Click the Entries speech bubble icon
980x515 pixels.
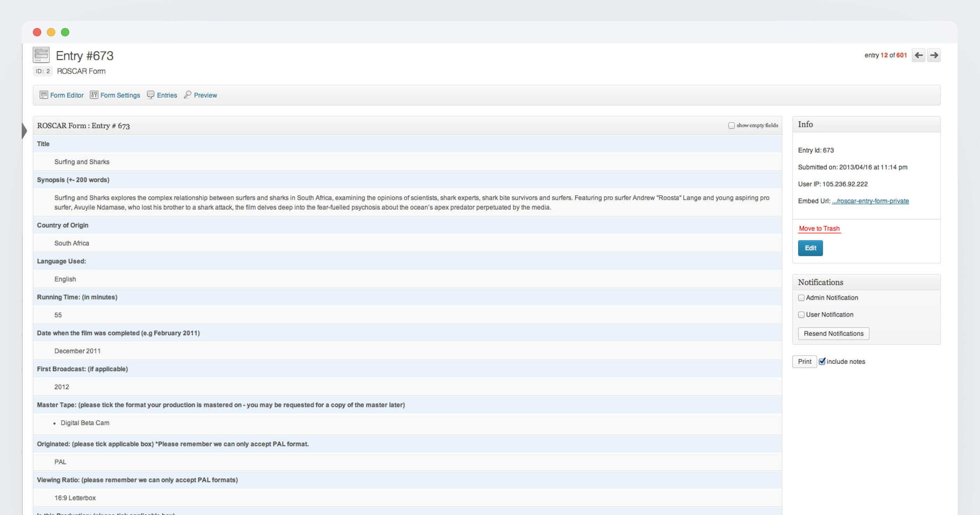click(150, 95)
